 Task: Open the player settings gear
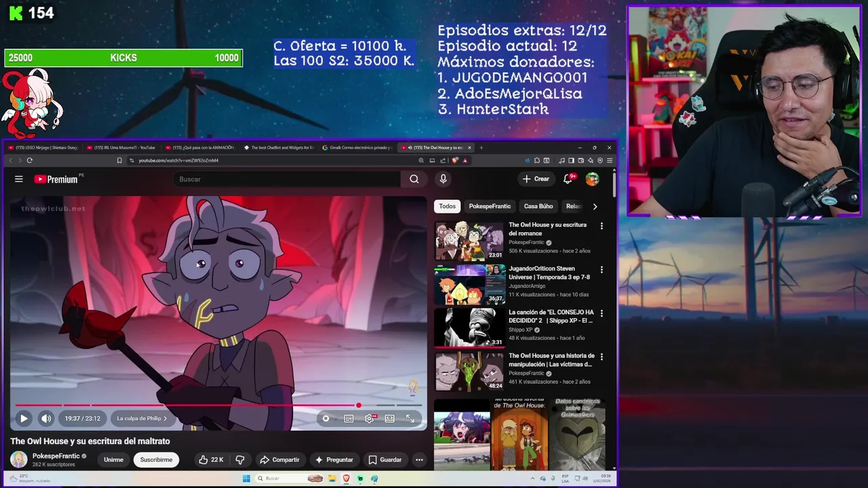[x=370, y=418]
